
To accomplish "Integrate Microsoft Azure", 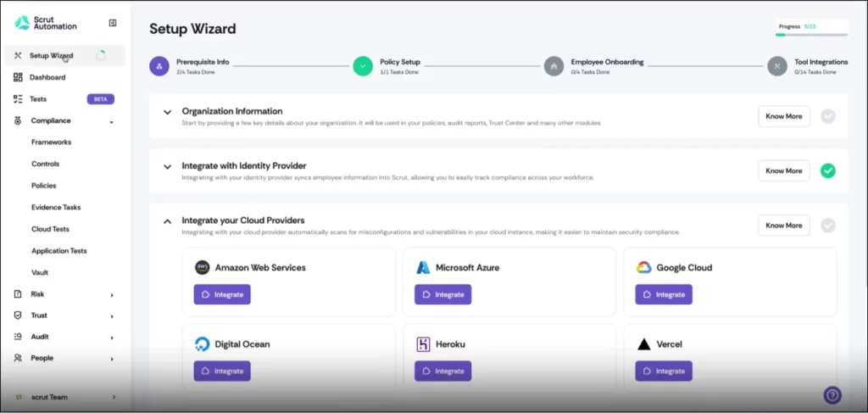I will [x=442, y=294].
